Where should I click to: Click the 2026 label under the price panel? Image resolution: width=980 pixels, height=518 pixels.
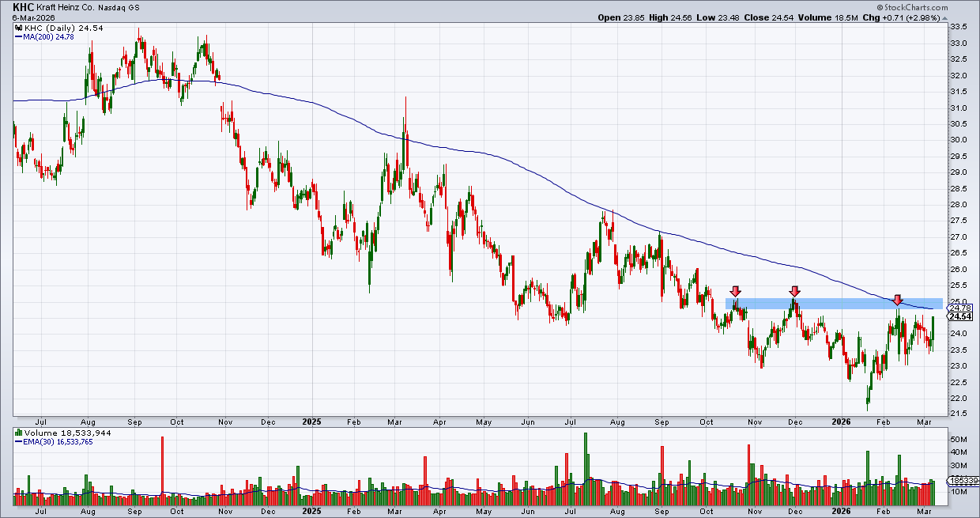coord(842,422)
